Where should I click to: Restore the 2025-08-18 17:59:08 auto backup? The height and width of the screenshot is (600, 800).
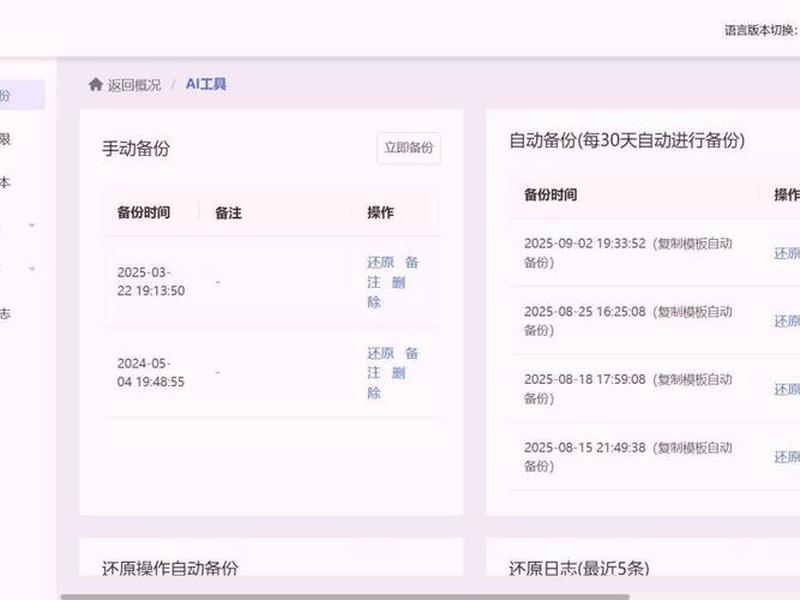(787, 389)
